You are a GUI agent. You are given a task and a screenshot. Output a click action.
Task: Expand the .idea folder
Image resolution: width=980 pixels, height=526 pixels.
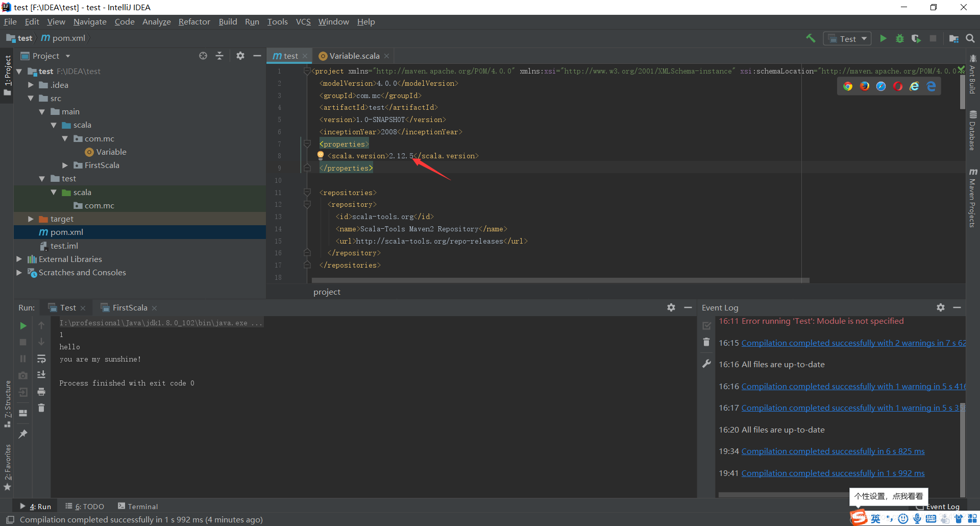click(x=31, y=85)
